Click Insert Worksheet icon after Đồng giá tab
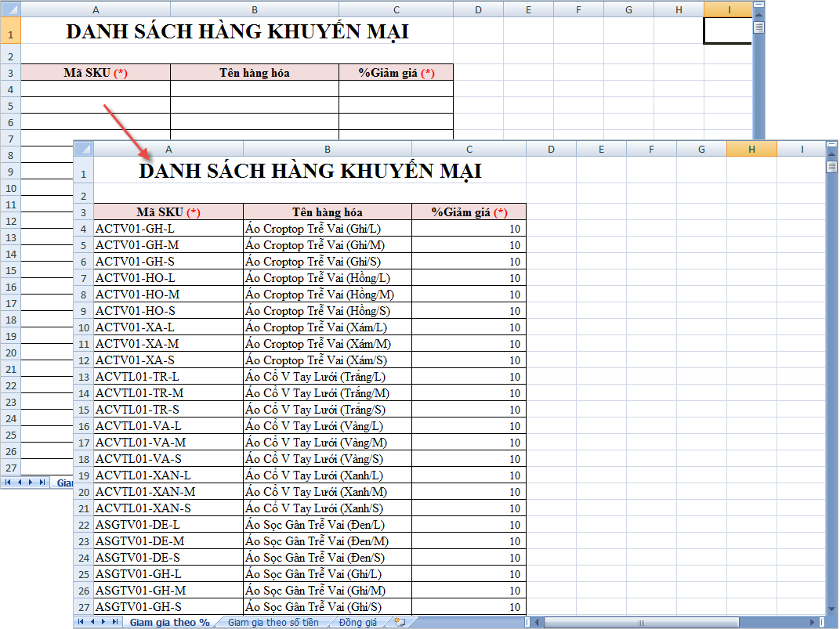The height and width of the screenshot is (629, 840). 400,622
